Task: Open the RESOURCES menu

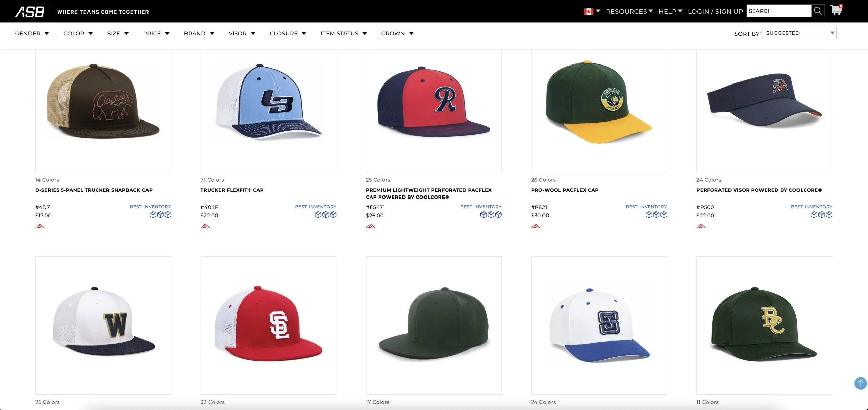Action: tap(629, 11)
